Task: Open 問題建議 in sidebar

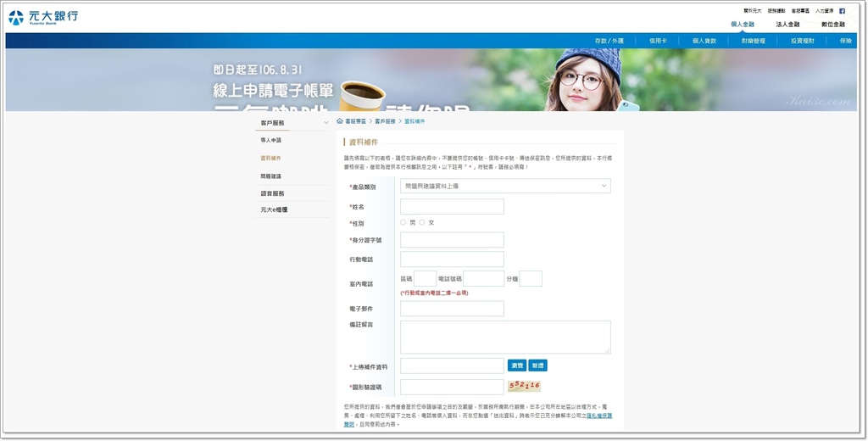Action: 270,176
